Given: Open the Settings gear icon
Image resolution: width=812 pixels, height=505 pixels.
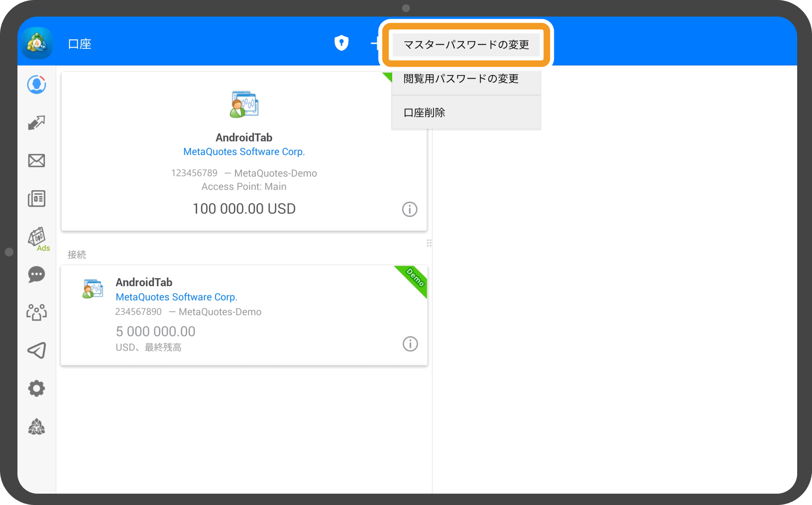Looking at the screenshot, I should pyautogui.click(x=36, y=388).
